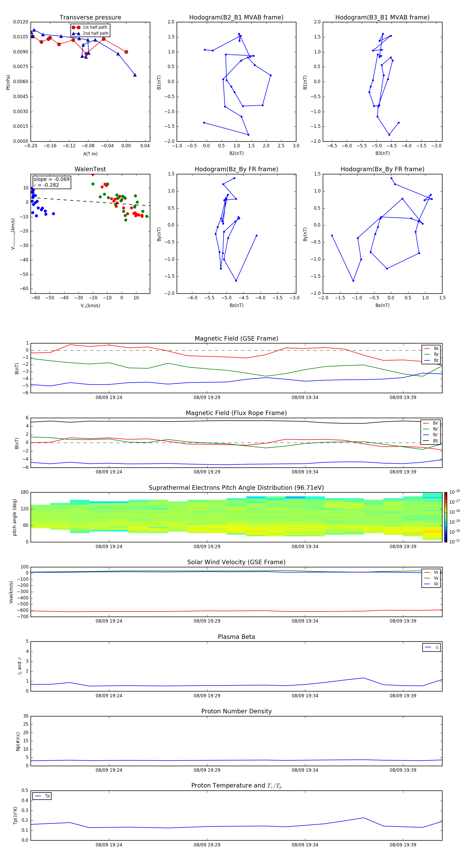Screen dimensions: 473x868
Task: Click '08/09 19:39' tick under Flux Rope panel
Action: pos(403,472)
